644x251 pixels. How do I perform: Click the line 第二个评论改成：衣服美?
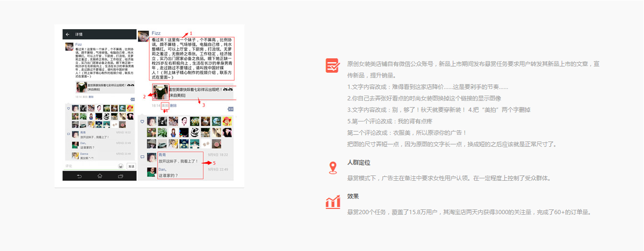[407, 132]
